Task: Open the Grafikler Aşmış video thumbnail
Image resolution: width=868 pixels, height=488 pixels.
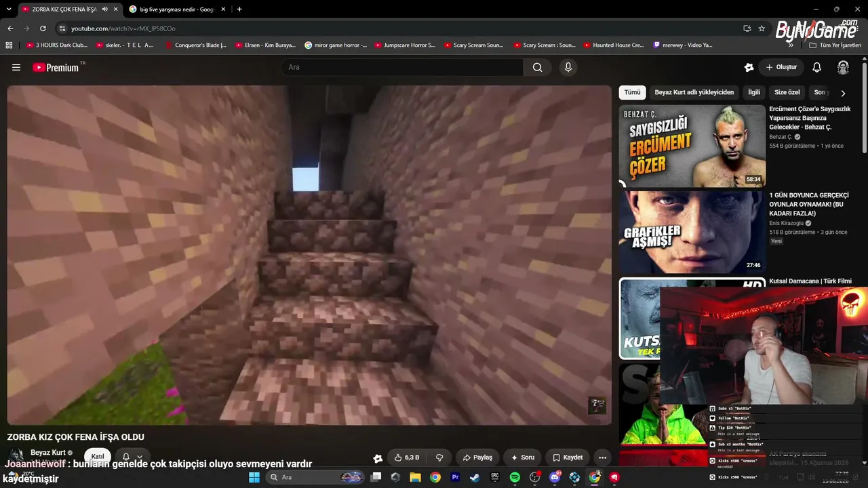Action: [692, 232]
